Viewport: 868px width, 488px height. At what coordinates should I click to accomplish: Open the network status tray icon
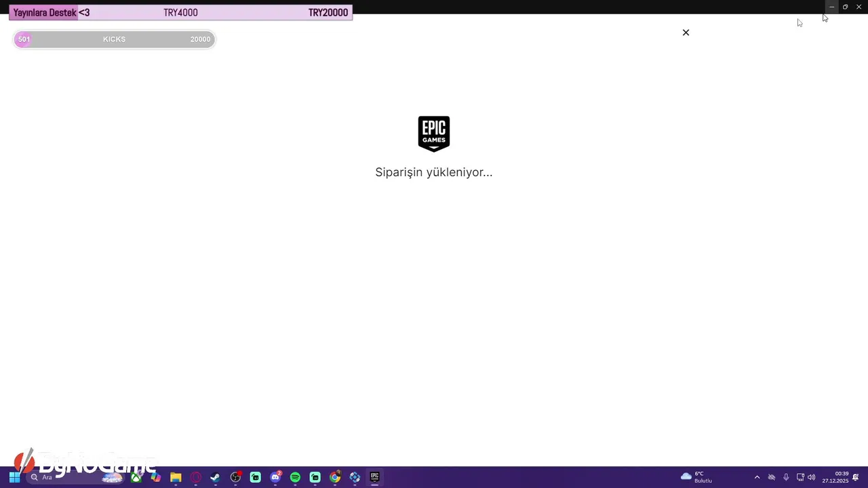point(800,477)
